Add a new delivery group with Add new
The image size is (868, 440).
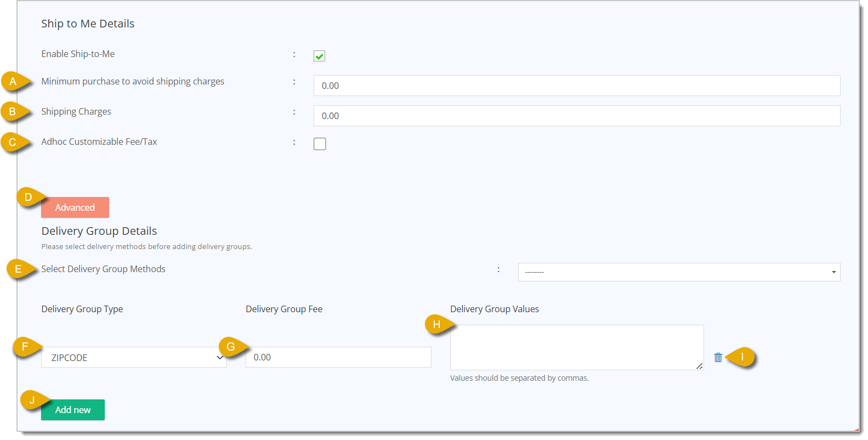[73, 410]
